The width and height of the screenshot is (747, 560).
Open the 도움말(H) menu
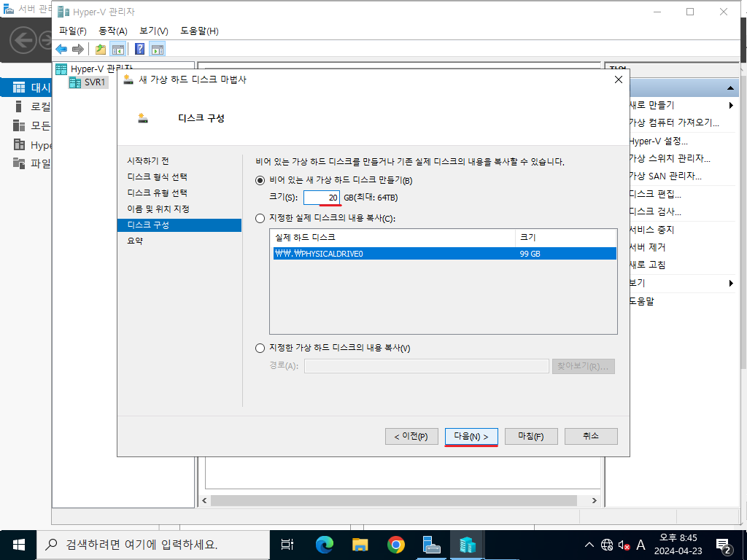[199, 31]
